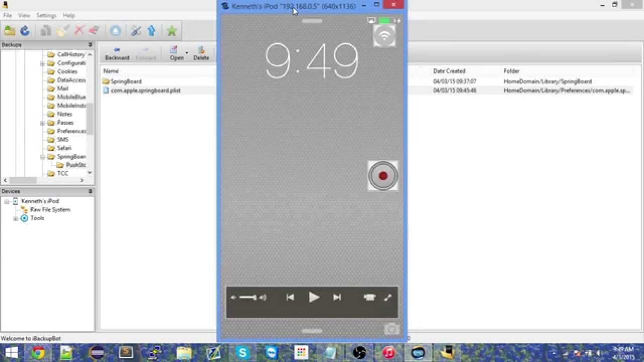Image resolution: width=644 pixels, height=362 pixels.
Task: Click the blue upward arrow toolbar icon
Action: pos(151,31)
